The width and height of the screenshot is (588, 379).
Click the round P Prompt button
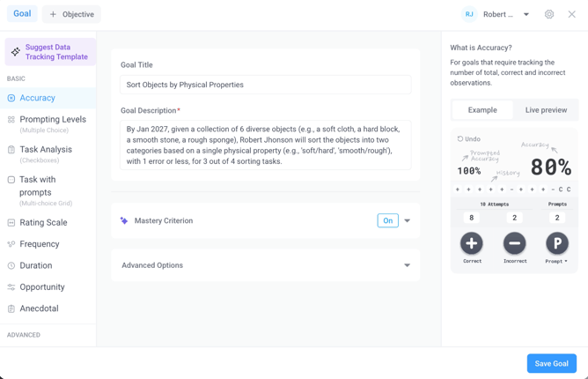557,243
